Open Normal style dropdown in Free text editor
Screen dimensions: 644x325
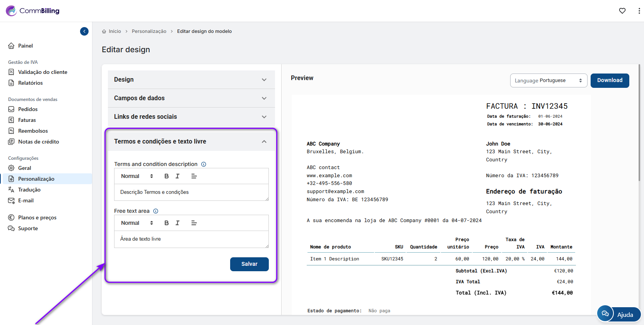pos(137,223)
